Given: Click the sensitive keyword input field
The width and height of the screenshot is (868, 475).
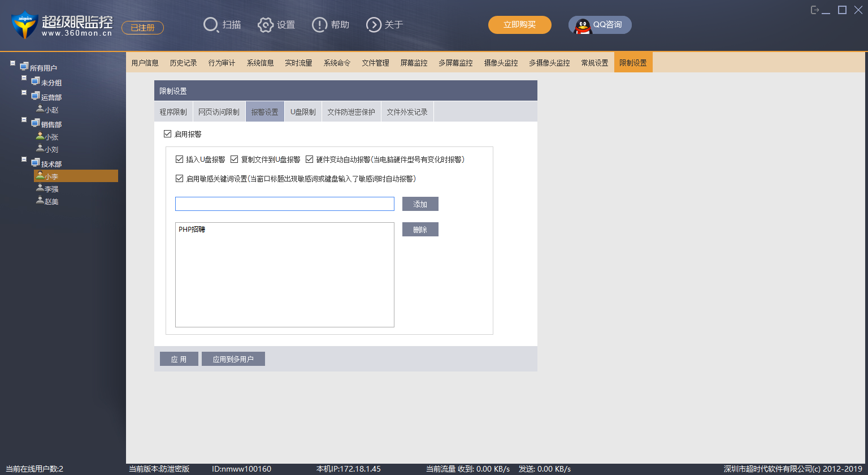Looking at the screenshot, I should pos(284,204).
